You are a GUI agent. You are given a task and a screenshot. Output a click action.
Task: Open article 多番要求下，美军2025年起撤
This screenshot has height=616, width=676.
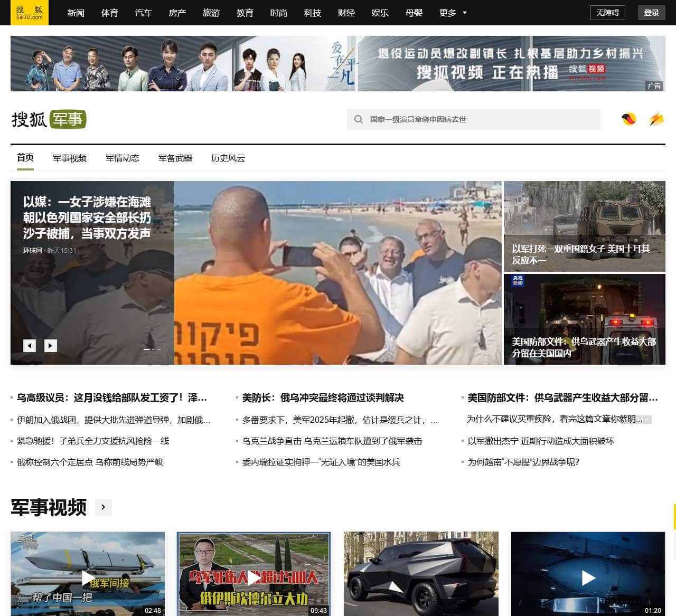pyautogui.click(x=340, y=420)
